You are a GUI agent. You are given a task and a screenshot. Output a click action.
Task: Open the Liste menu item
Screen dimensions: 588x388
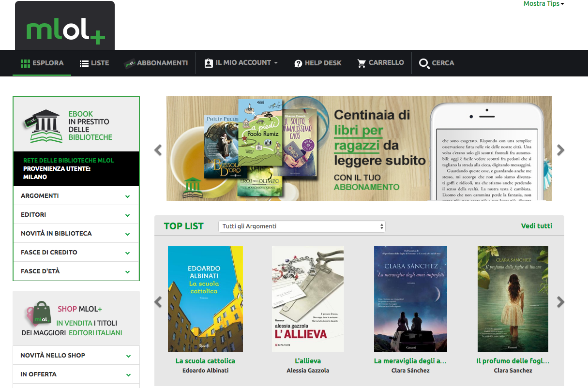click(94, 63)
